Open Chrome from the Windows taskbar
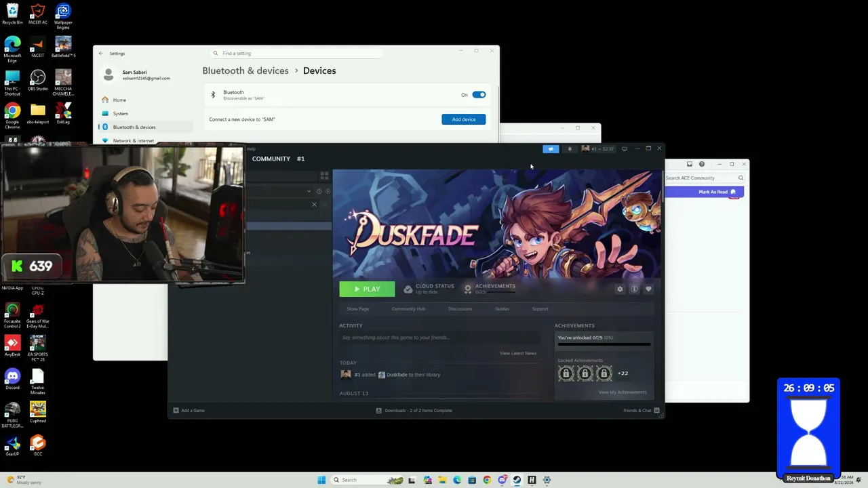Screen dimensions: 868x488 (487, 480)
